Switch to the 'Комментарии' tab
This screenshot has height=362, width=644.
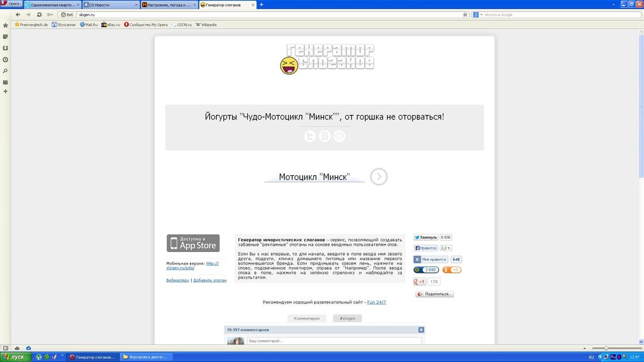tap(307, 319)
